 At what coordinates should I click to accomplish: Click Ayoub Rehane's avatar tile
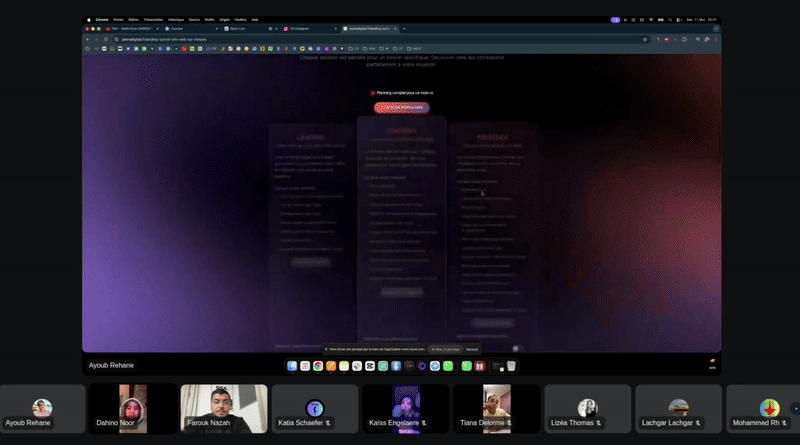point(42,408)
